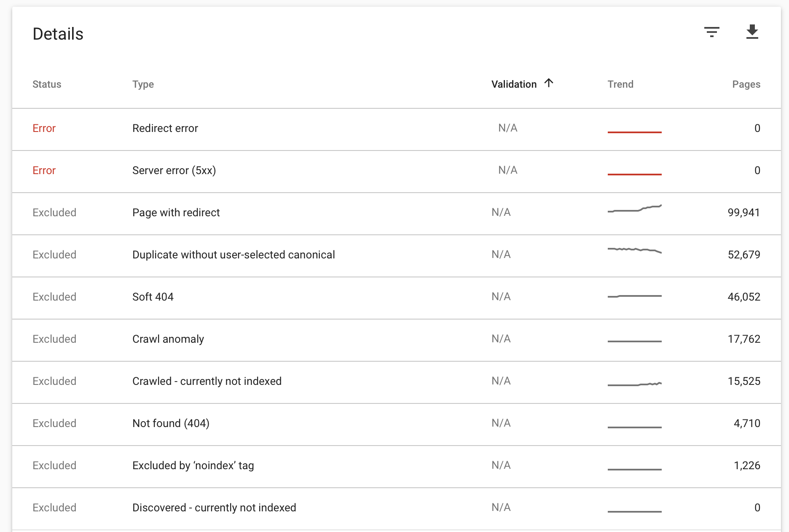Click the 46,052 pages value
Viewport: 789px width, 532px height.
tap(744, 297)
